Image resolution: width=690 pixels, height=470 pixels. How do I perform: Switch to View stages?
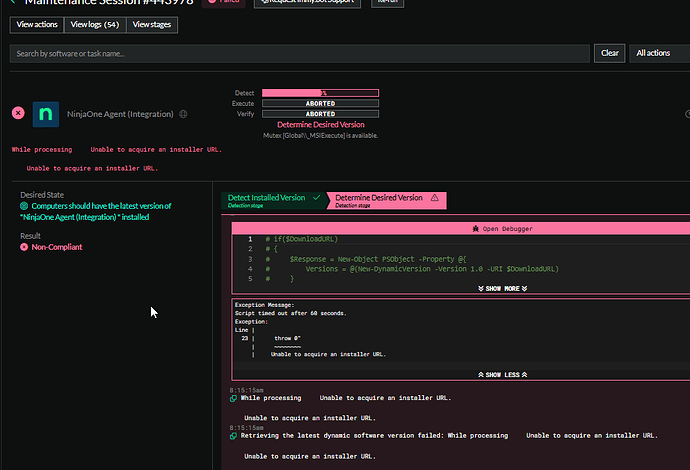152,25
